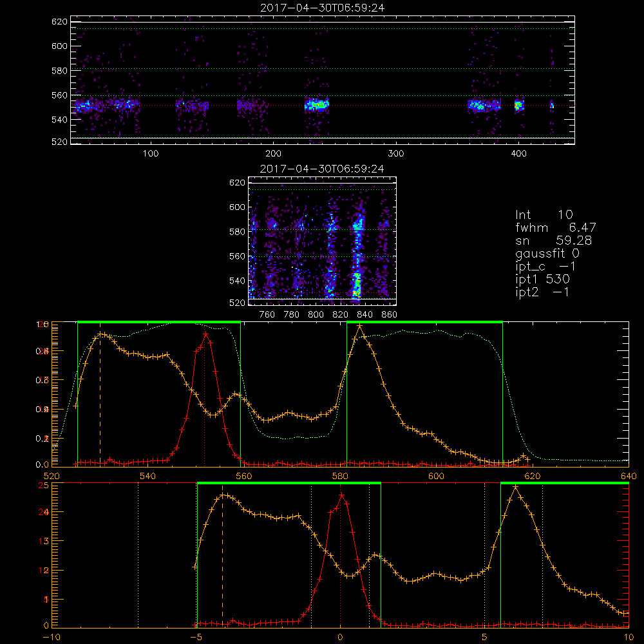
Task: Click x-axis label 760 under the middle image
Action: pyautogui.click(x=267, y=315)
